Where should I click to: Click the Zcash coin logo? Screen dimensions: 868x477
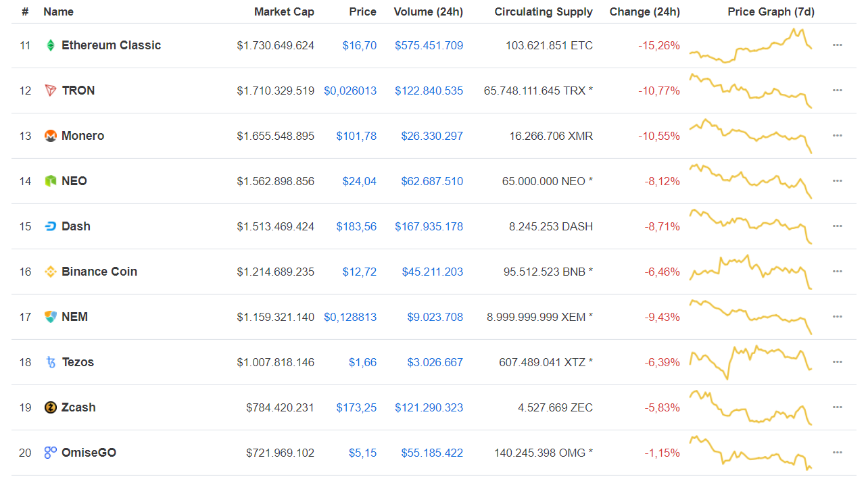(50, 407)
